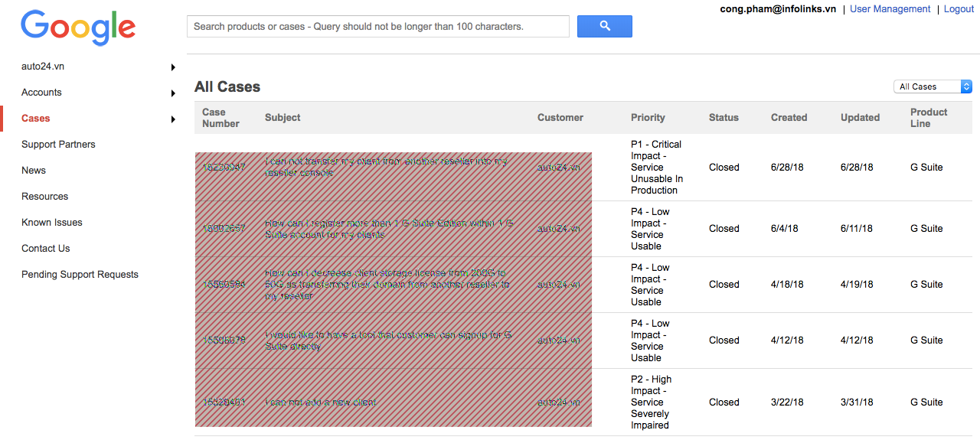This screenshot has height=440, width=980.
Task: Sort cases by the Created column header
Action: 789,118
